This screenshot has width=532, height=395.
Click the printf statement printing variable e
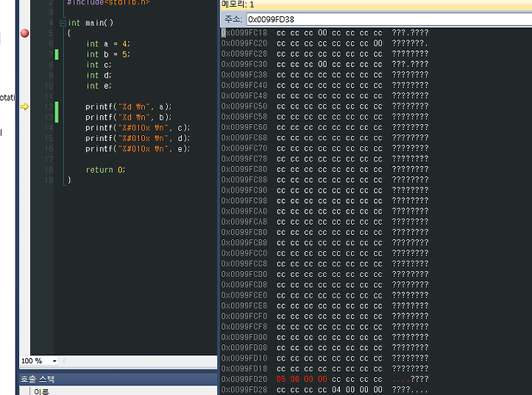tap(137, 149)
